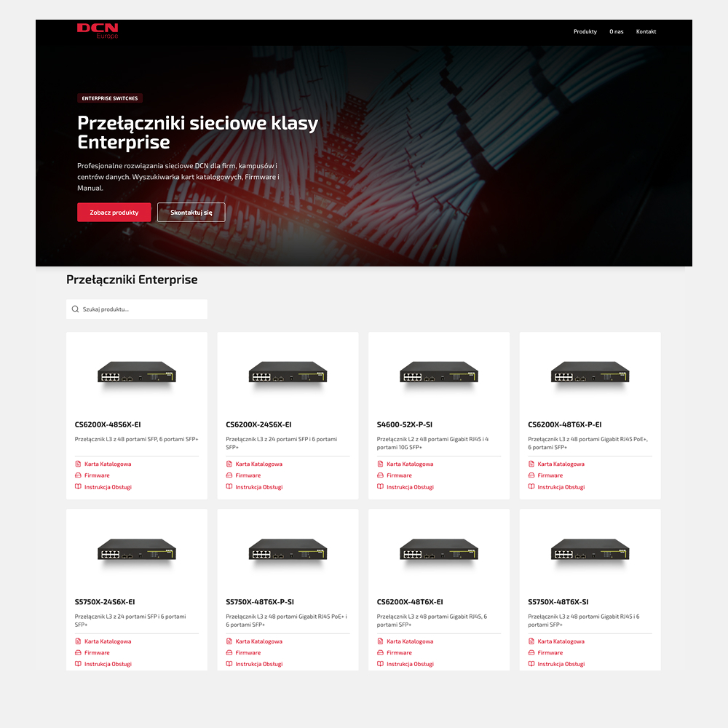Click the Skontaktuj się button
This screenshot has height=728, width=728.
tap(191, 212)
